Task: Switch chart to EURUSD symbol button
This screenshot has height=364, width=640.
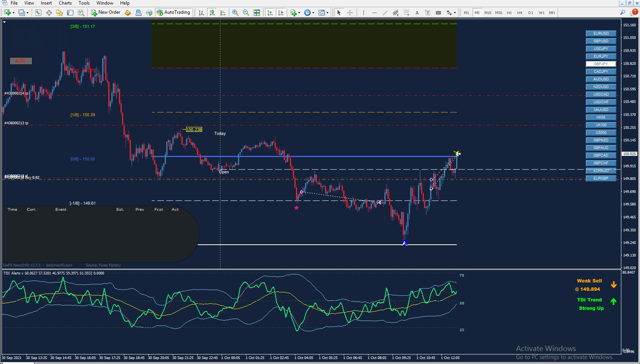Action: point(601,34)
